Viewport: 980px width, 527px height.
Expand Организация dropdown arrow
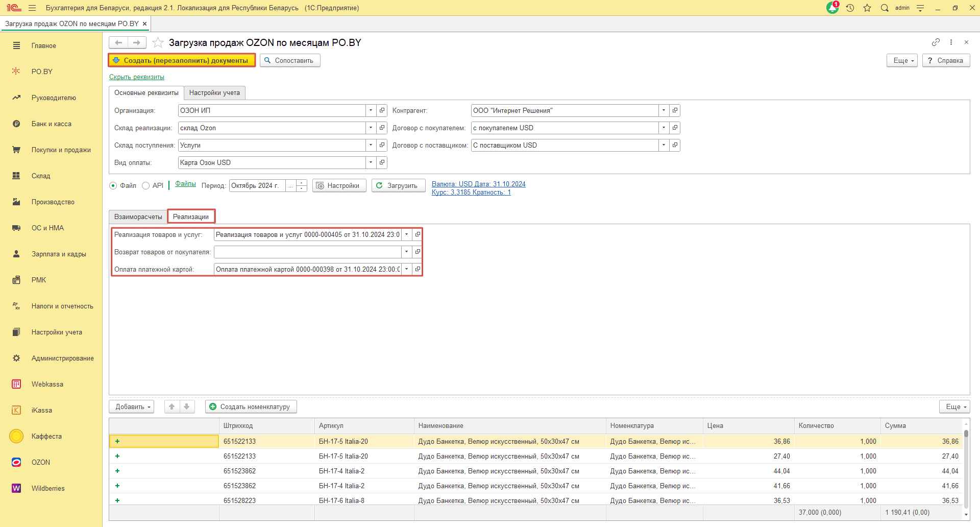click(371, 111)
